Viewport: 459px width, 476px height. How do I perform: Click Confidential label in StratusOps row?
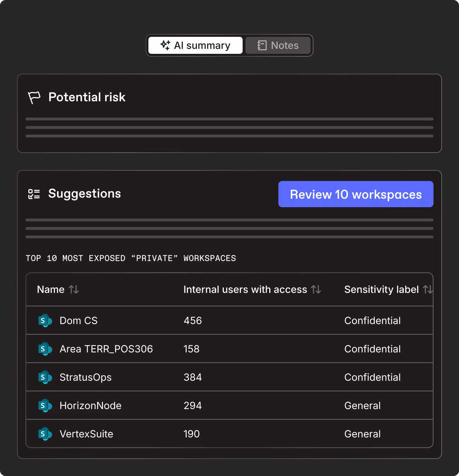click(373, 377)
